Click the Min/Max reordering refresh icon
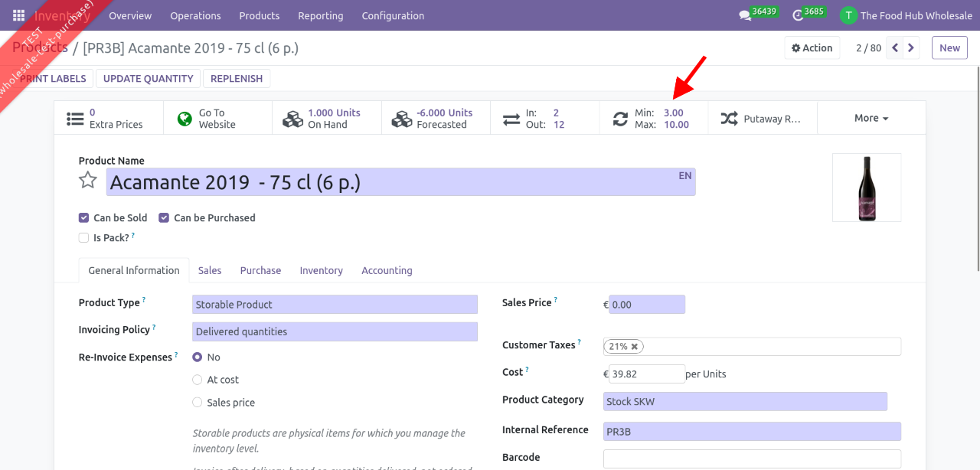 (x=620, y=119)
